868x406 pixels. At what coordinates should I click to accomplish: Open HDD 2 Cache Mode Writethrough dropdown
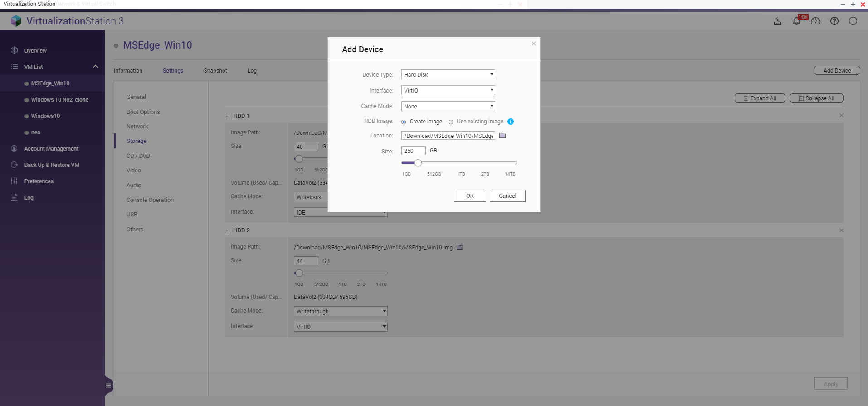pos(341,311)
